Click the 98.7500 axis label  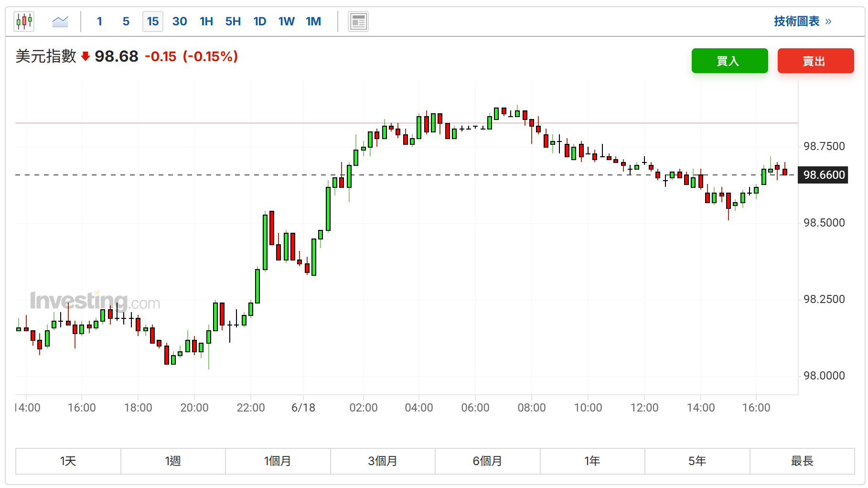click(x=824, y=146)
